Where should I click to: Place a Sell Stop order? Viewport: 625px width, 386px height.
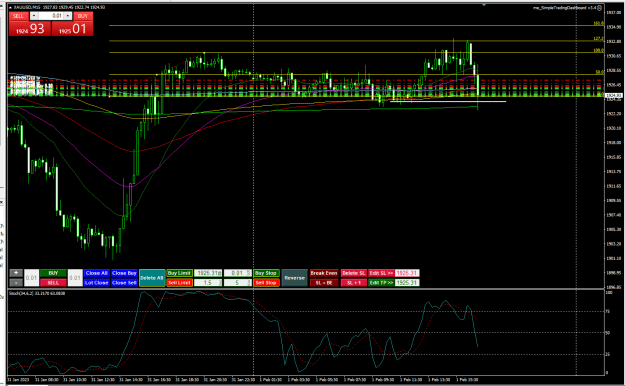coord(266,283)
